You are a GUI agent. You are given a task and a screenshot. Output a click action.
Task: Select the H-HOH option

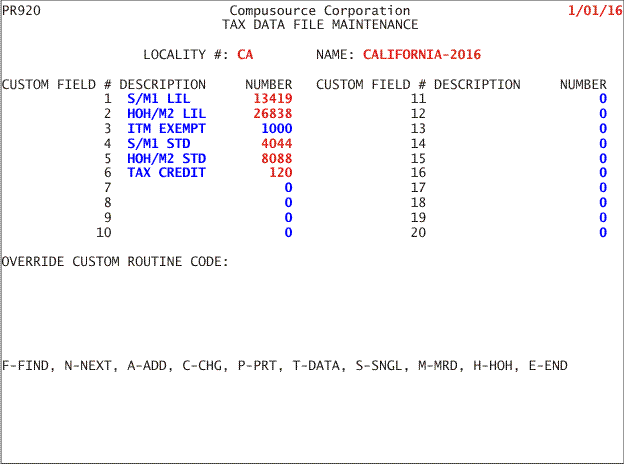click(493, 365)
